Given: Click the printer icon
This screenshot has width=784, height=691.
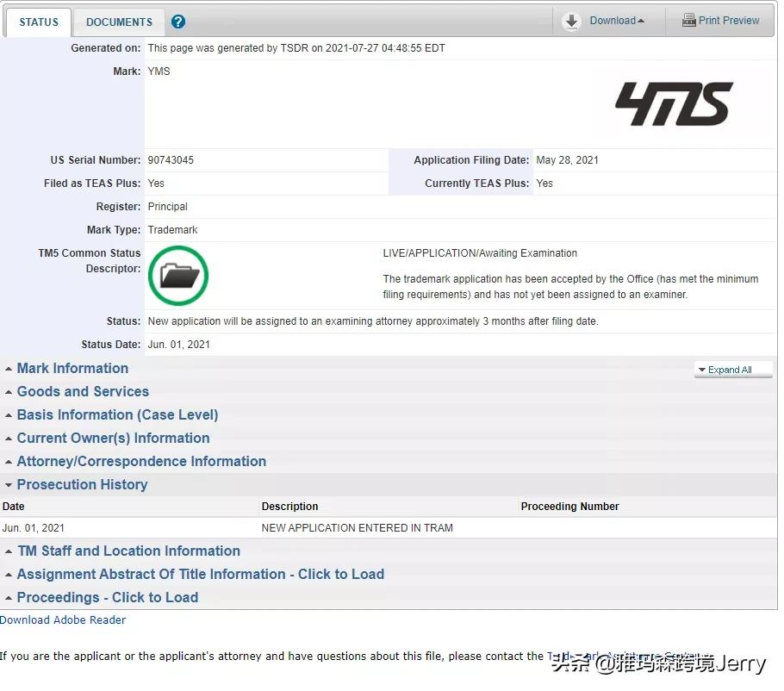Looking at the screenshot, I should [689, 21].
